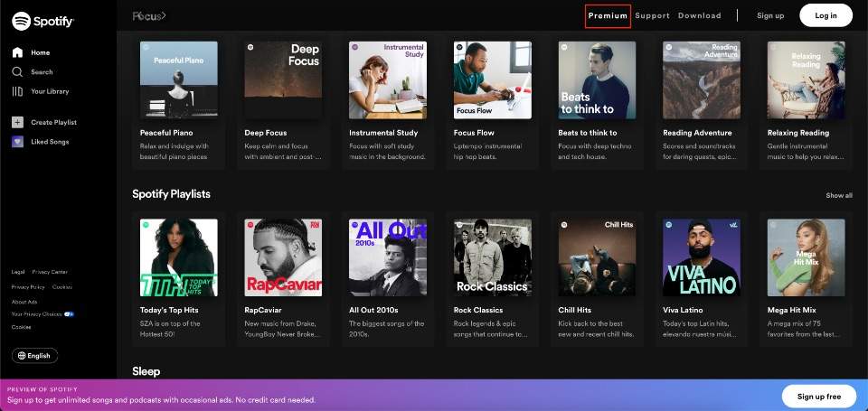The width and height of the screenshot is (868, 411).
Task: Open Today's Top Hits cover
Action: (x=179, y=257)
